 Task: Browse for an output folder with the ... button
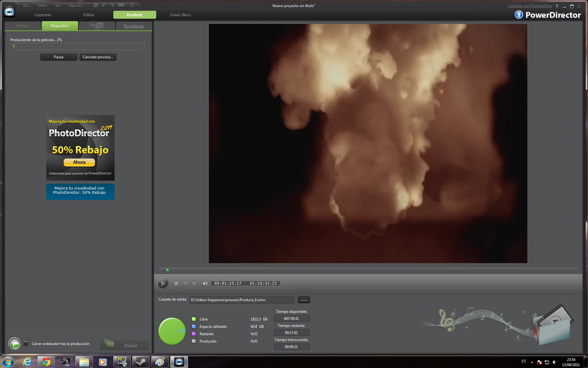(x=303, y=300)
